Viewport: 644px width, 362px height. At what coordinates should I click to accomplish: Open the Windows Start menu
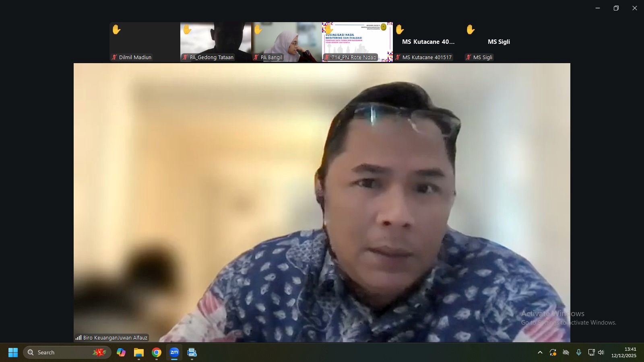13,352
